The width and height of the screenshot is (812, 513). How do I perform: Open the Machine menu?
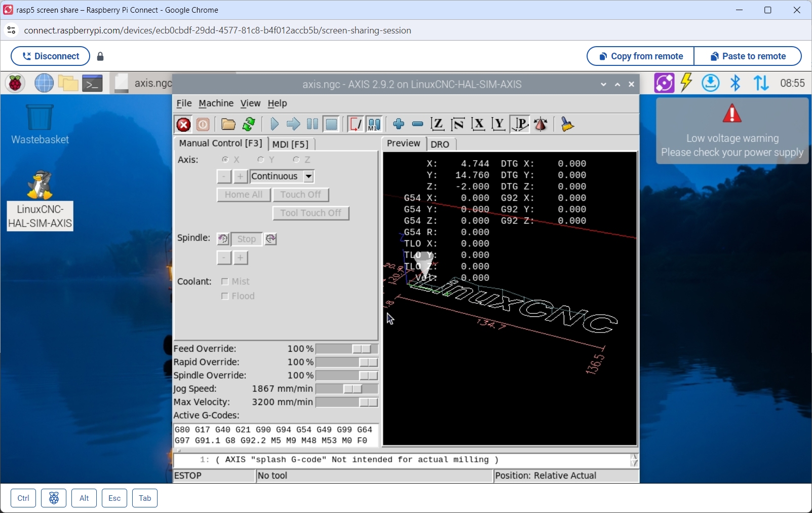click(x=216, y=103)
